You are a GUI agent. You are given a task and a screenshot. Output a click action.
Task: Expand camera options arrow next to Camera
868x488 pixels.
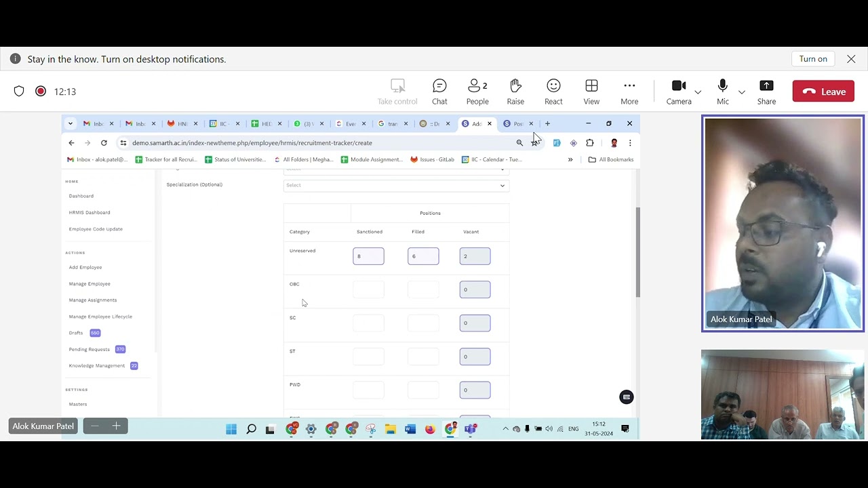point(698,91)
